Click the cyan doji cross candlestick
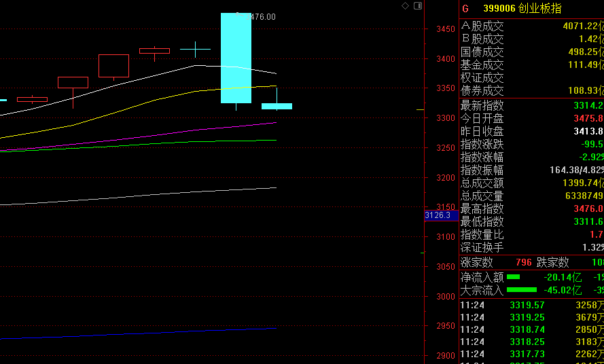 (x=195, y=50)
